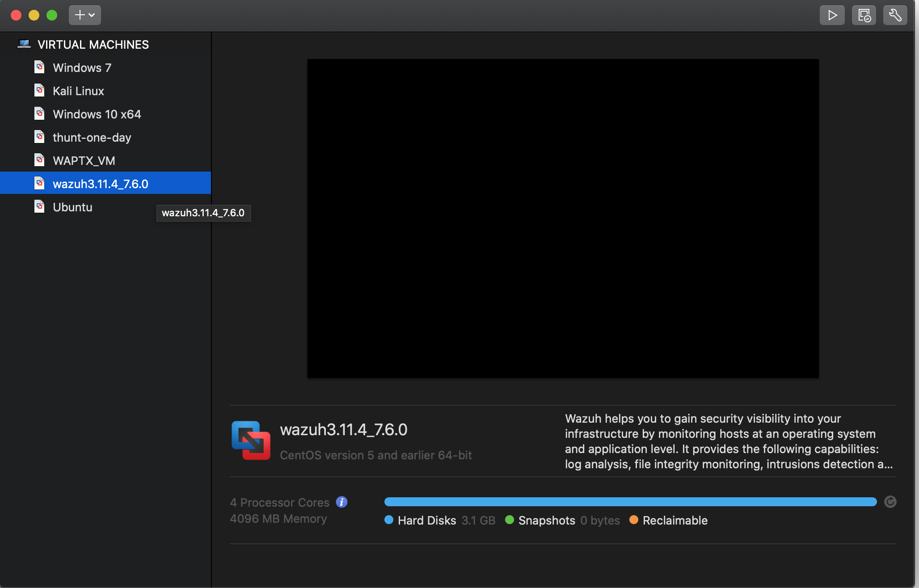Screen dimensions: 919x588
Task: Click the wazuh3.11.4_7.6.0 title text
Action: tap(343, 429)
